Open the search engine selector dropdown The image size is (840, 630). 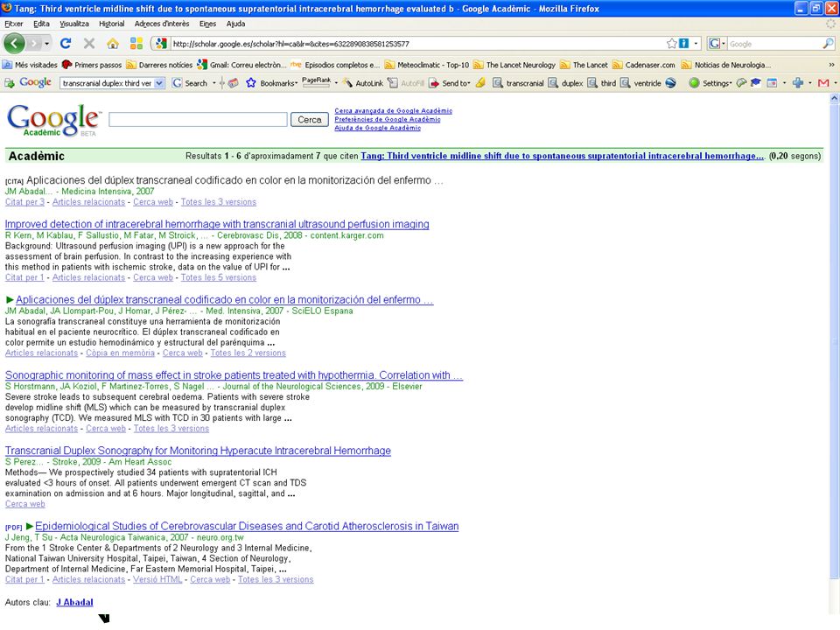pyautogui.click(x=717, y=44)
